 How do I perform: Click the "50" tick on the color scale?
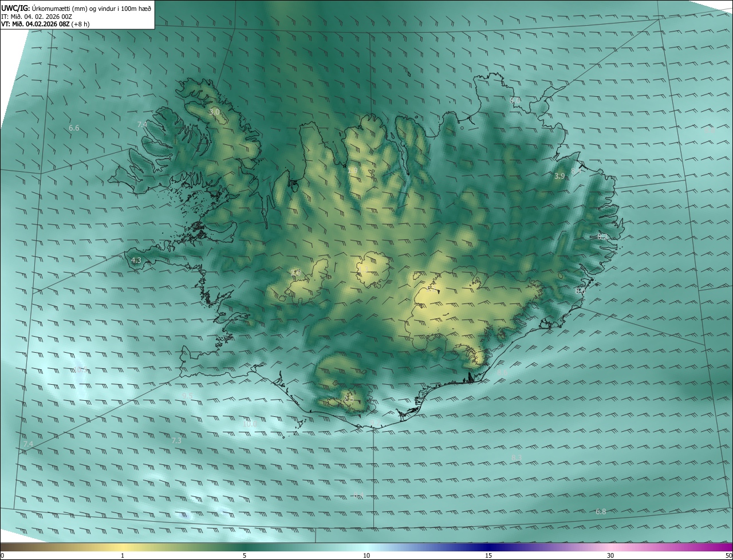[728, 555]
